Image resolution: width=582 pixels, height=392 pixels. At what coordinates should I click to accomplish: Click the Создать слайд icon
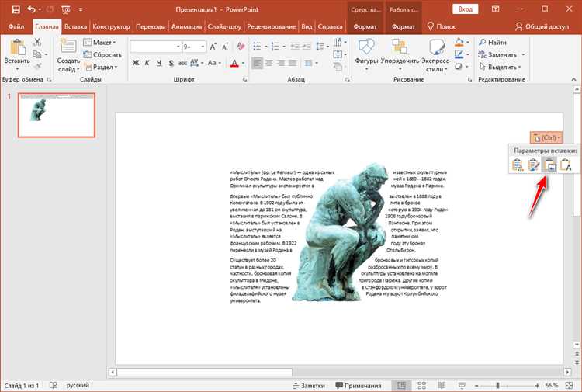[x=68, y=46]
